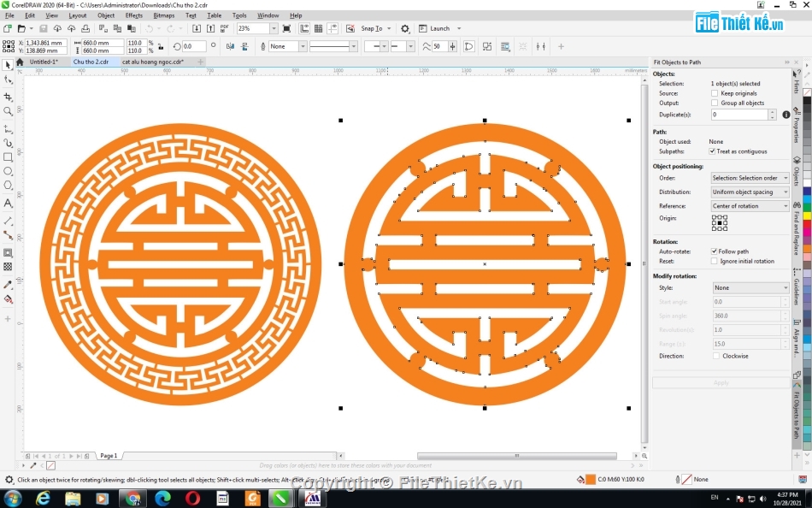Open Reference Center of rotation dropdown
The height and width of the screenshot is (508, 812).
coord(750,206)
